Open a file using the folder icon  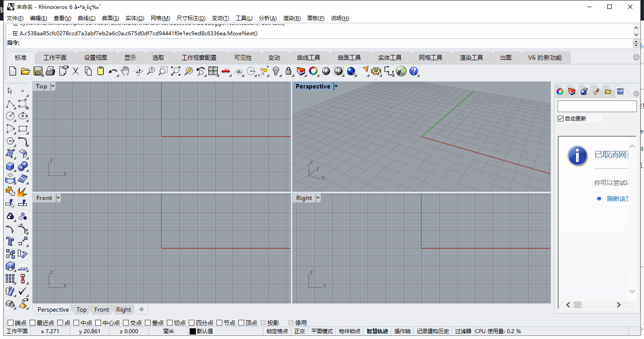point(25,71)
